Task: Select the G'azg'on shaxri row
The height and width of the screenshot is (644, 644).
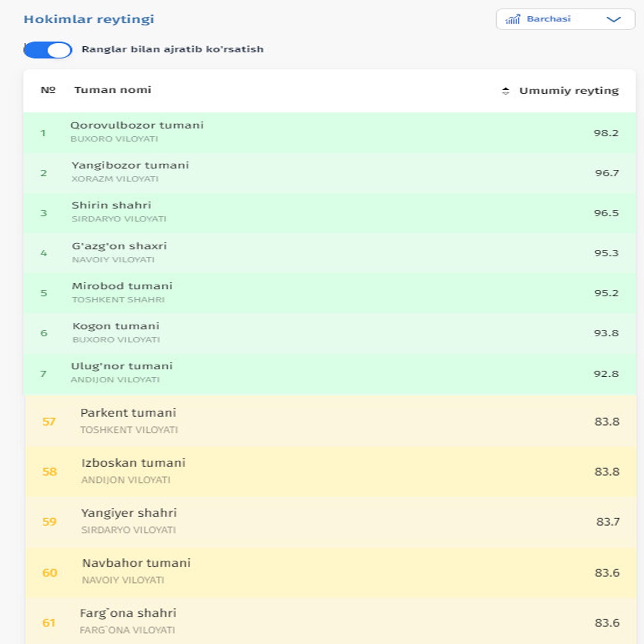Action: 329,253
